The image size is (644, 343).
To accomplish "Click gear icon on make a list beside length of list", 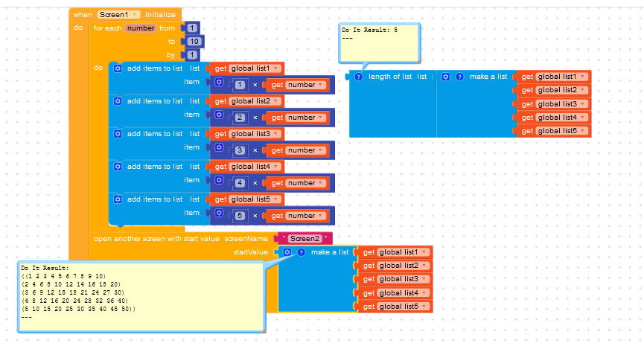I will (446, 77).
